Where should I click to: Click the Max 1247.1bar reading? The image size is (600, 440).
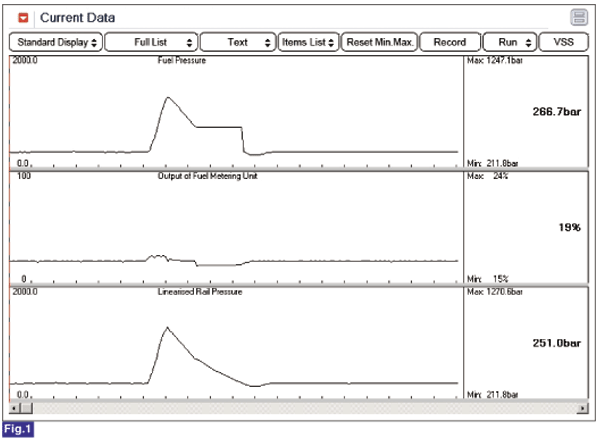click(494, 60)
